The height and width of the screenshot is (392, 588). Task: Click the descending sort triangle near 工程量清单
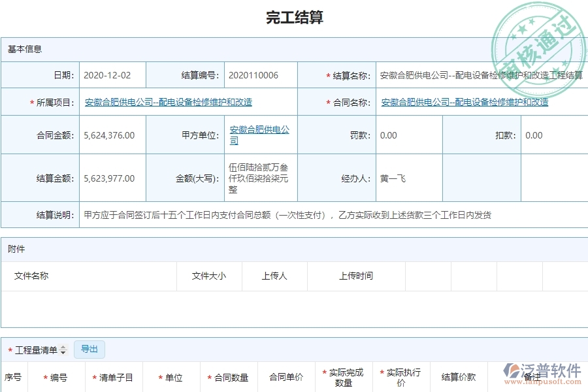coord(63,353)
